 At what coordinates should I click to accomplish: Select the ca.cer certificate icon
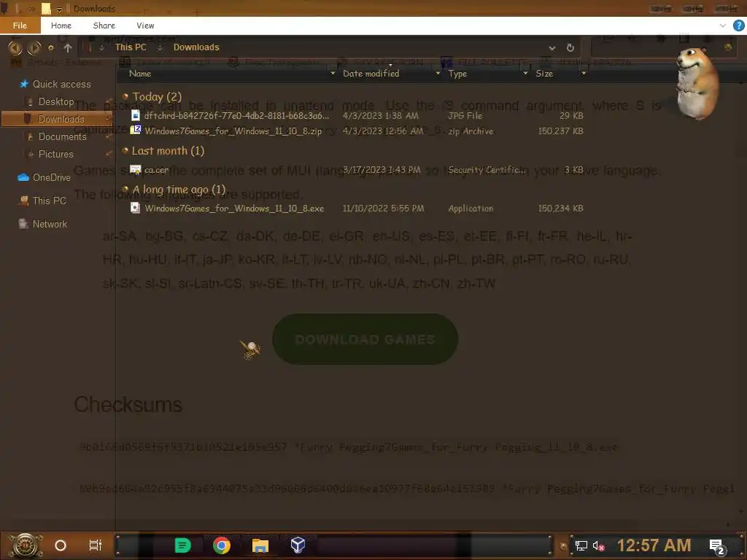pos(135,169)
